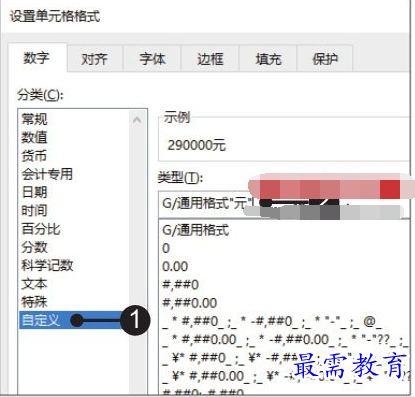Select G/通用格式 in type list
The width and height of the screenshot is (415, 397).
pos(196,230)
